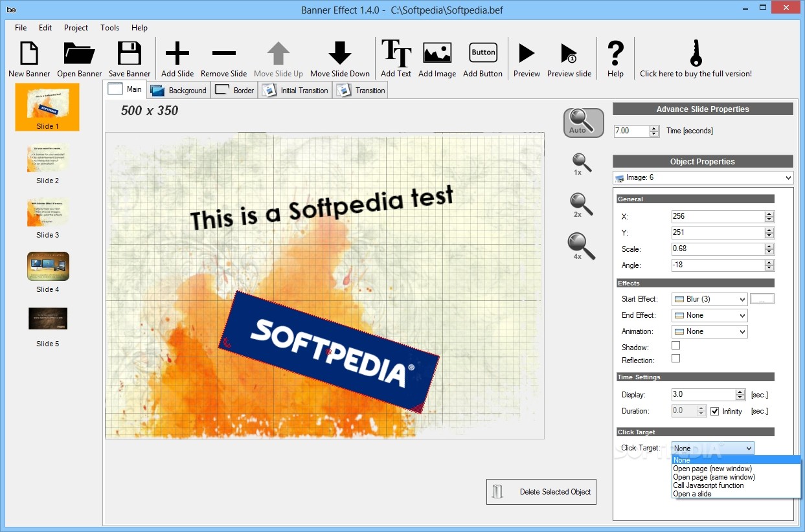Choose Open page (new window) option
This screenshot has width=805, height=532.
tap(736, 469)
